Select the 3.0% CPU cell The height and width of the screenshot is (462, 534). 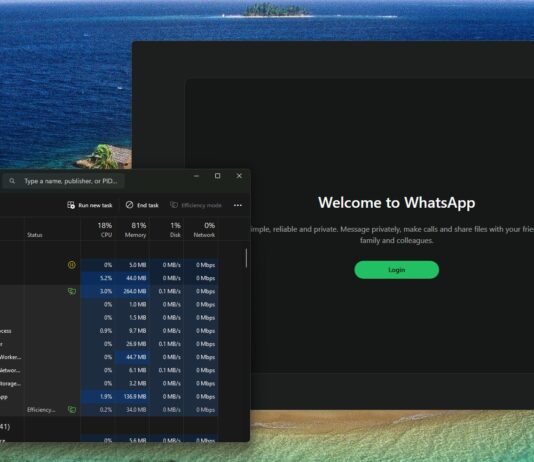click(x=98, y=291)
